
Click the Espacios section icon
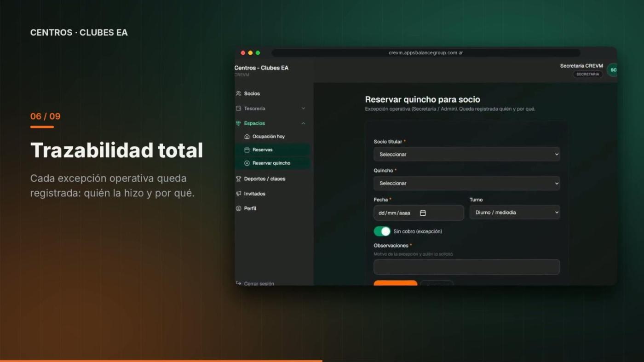coord(238,123)
